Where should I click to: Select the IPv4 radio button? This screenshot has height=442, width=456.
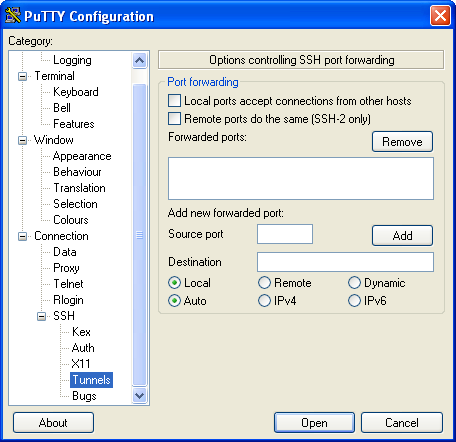(264, 301)
